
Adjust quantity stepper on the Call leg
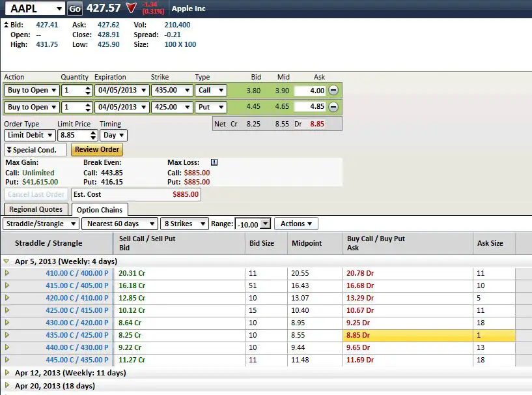[88, 91]
